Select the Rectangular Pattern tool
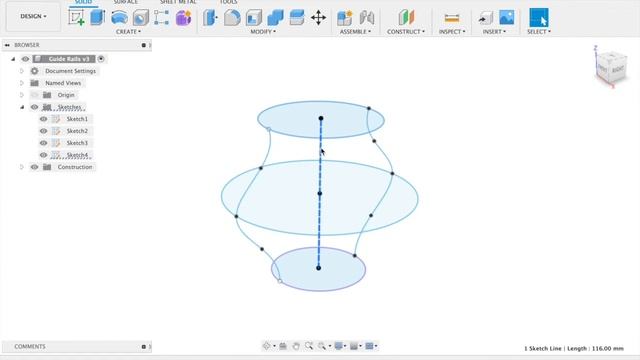Screen dimensions: 640x360 pyautogui.click(x=162, y=18)
